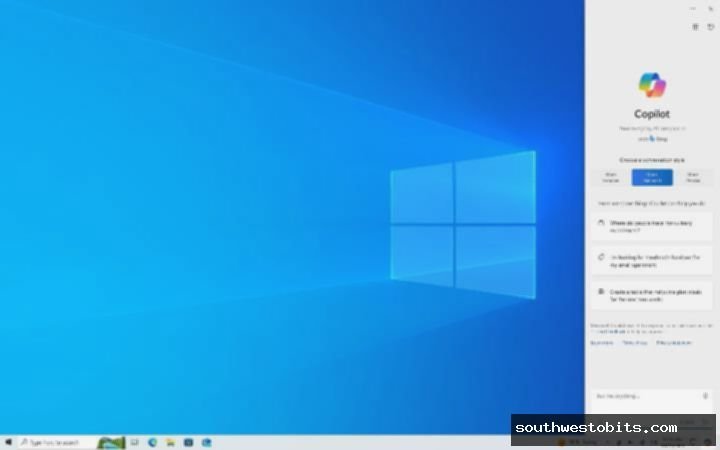Open Task View from the taskbar
720x450 pixels.
pos(135,443)
